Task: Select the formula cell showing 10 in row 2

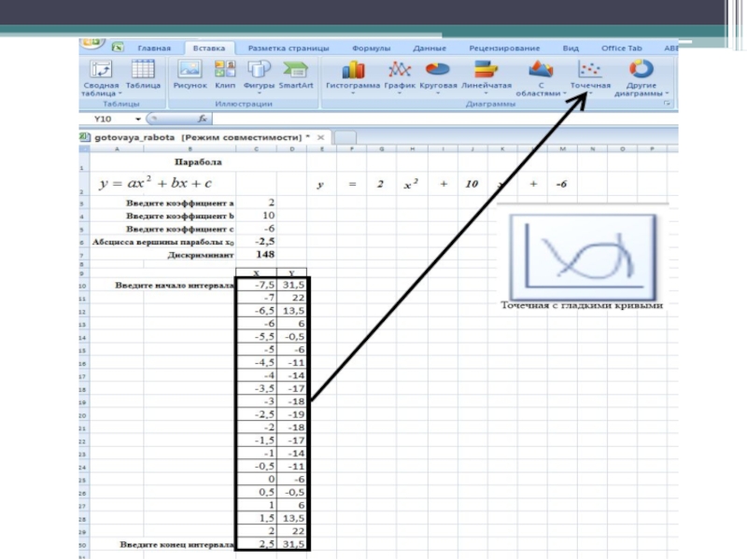Action: [472, 184]
